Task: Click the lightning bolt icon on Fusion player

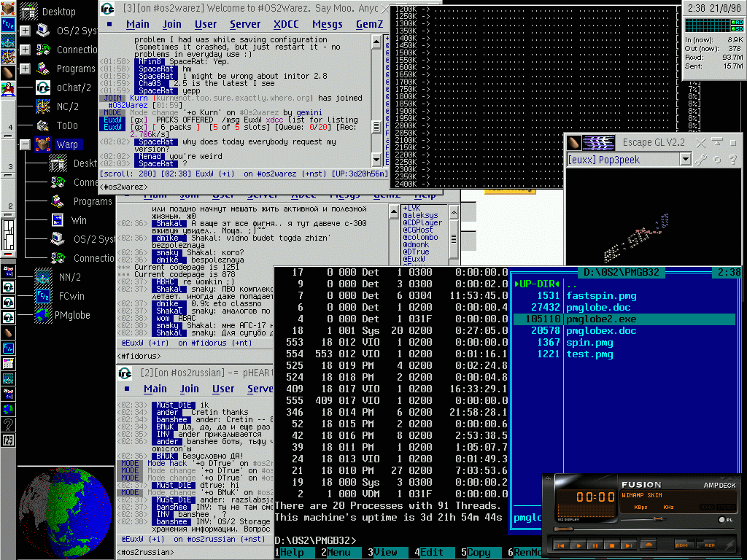Action: pos(729,543)
